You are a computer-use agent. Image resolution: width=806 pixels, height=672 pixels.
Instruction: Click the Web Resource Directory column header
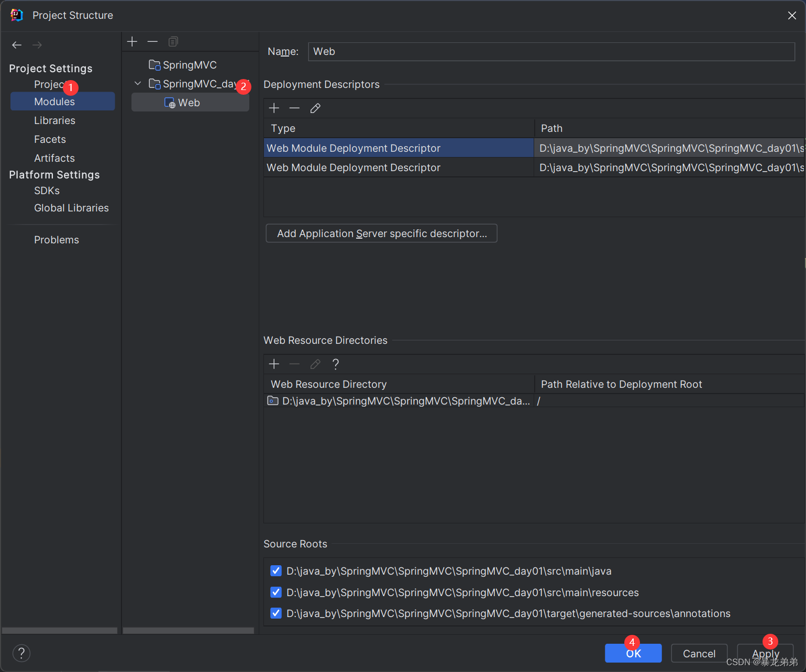pos(399,384)
